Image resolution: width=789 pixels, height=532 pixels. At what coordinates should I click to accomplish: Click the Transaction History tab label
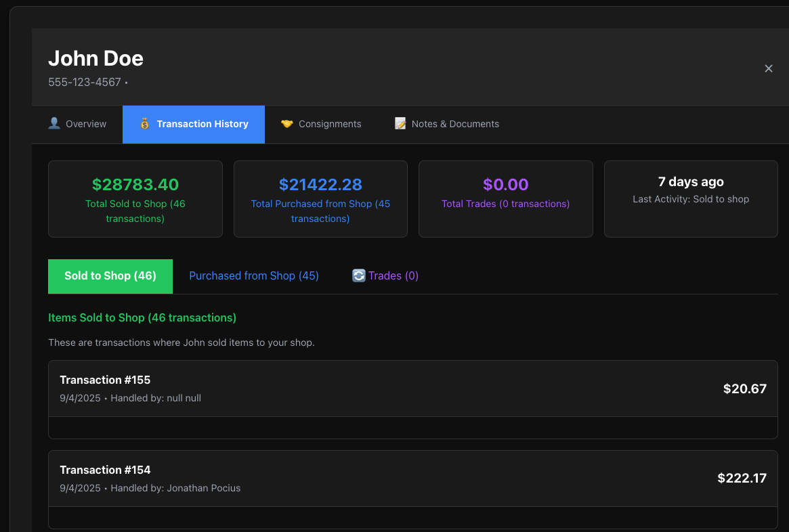point(201,124)
